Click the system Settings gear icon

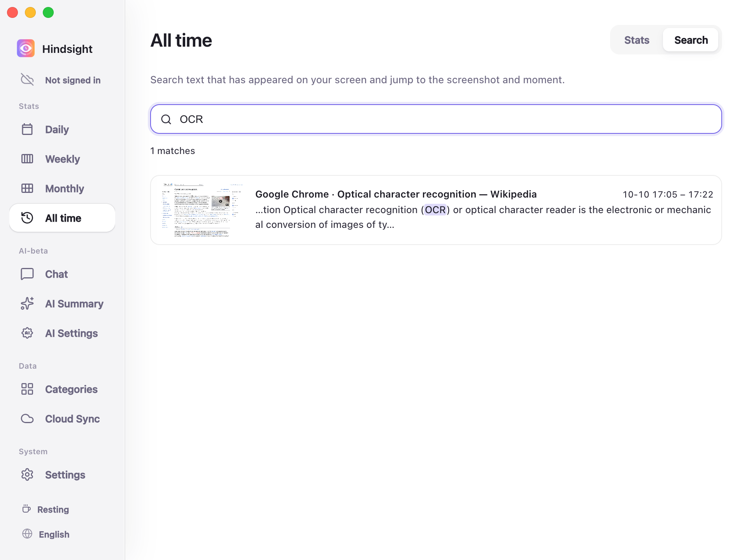point(27,474)
